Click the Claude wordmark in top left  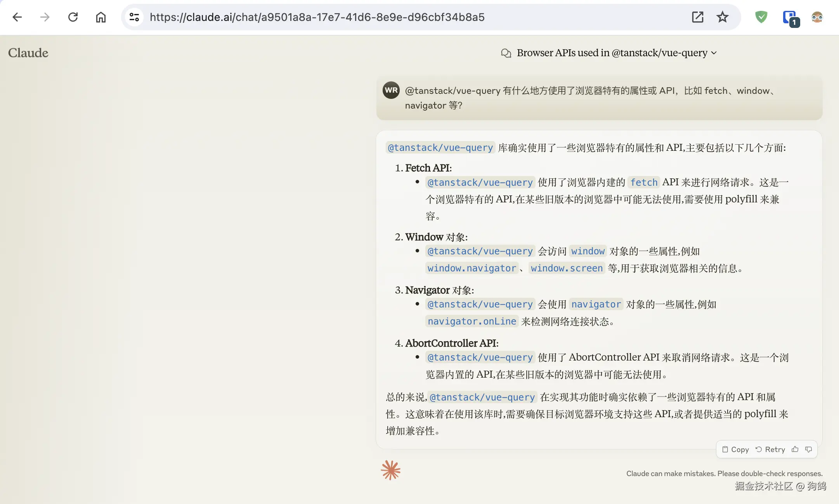pyautogui.click(x=28, y=53)
